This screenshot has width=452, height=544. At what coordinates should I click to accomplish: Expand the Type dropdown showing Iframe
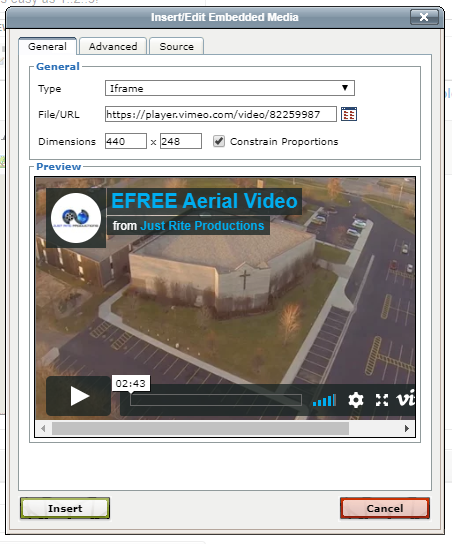(x=230, y=88)
